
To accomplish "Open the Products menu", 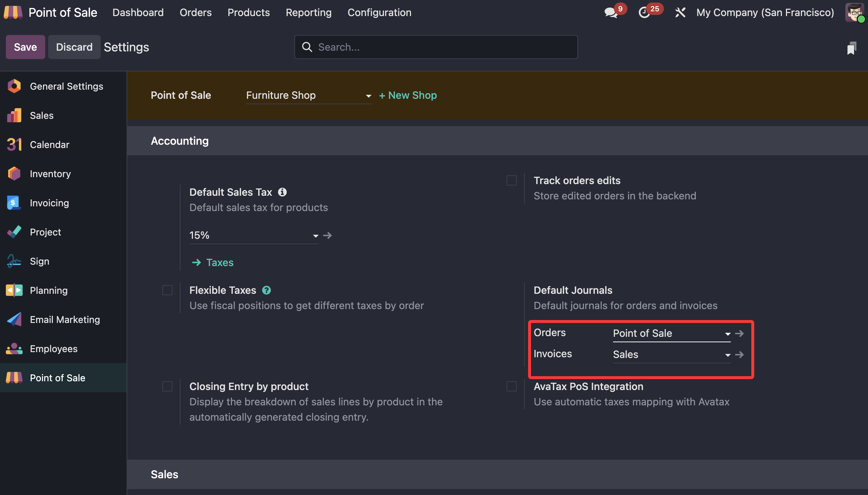I will pos(249,13).
